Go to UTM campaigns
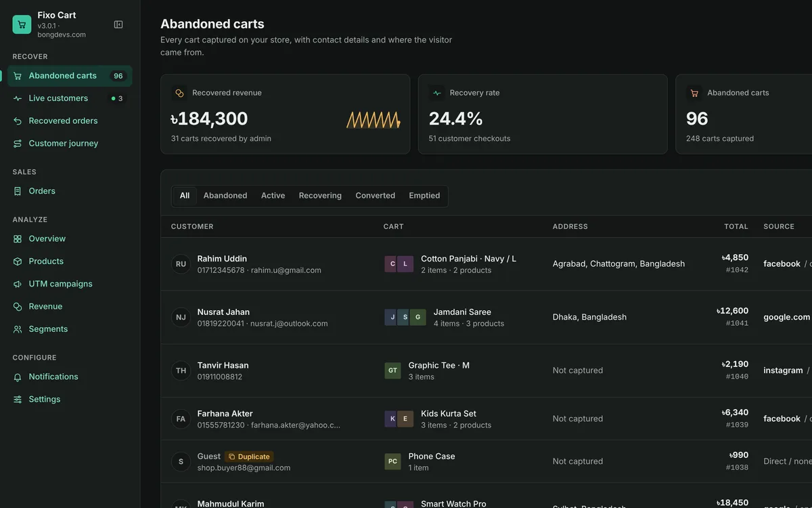The image size is (812, 508). 70,284
